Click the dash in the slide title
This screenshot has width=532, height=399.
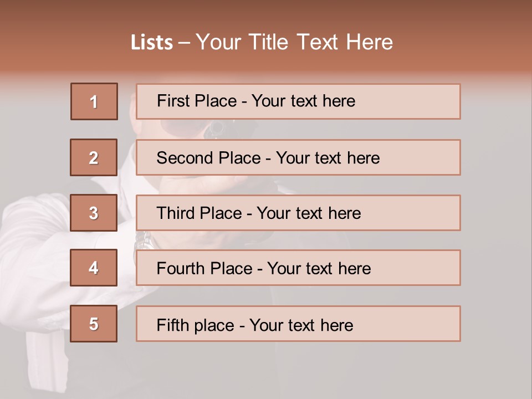click(x=184, y=43)
